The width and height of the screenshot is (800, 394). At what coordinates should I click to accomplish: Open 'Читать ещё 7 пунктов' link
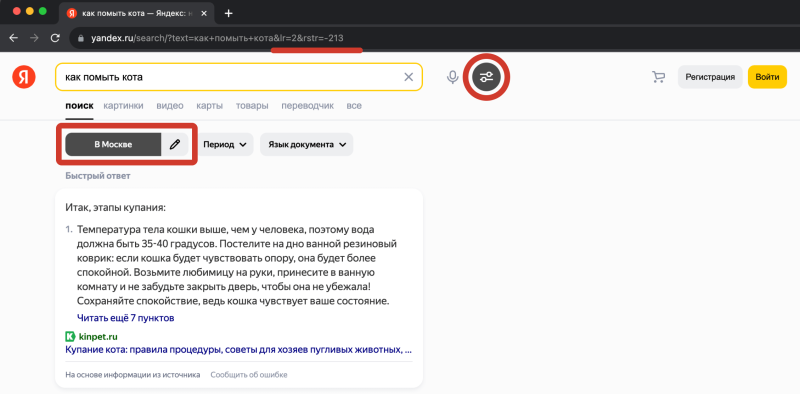coord(126,318)
